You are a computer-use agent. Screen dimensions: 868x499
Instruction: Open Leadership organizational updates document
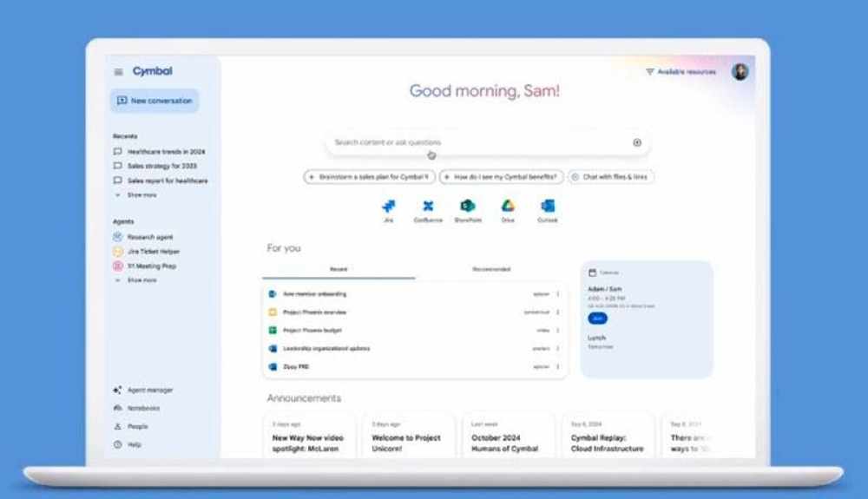click(326, 349)
